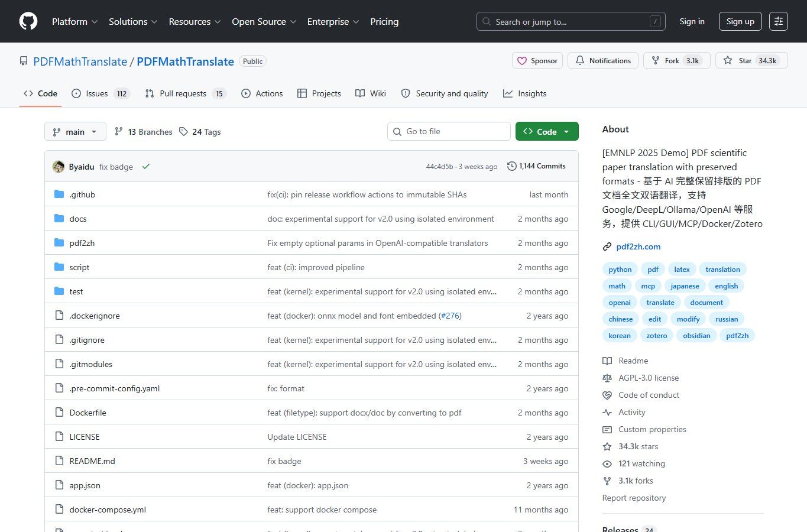The image size is (807, 532).
Task: Click the Sign up button
Action: point(740,21)
